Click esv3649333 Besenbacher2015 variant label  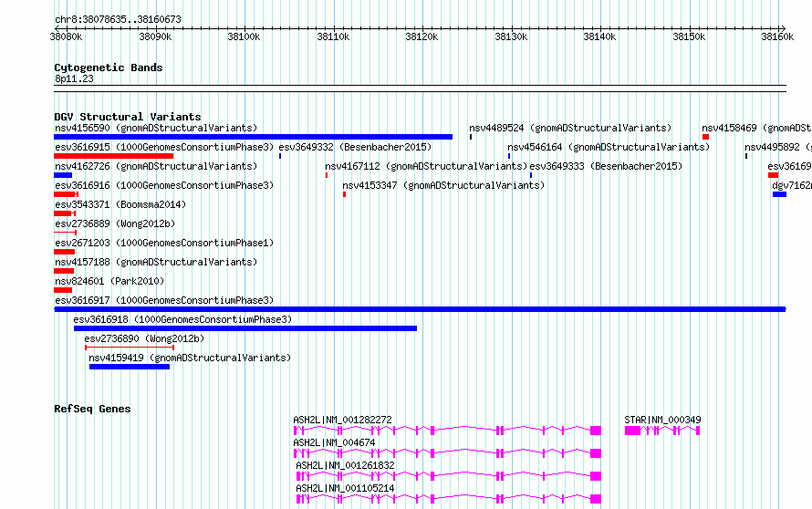[606, 166]
